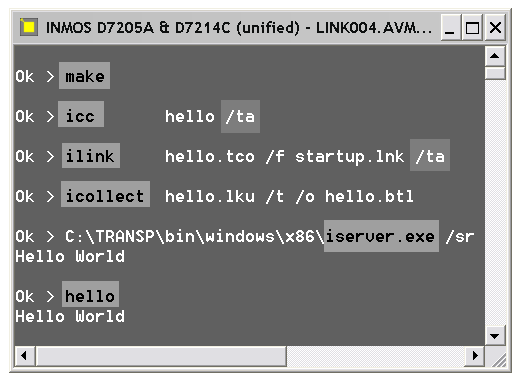Click the highlighted hello command
The image size is (521, 384).
[x=90, y=294]
